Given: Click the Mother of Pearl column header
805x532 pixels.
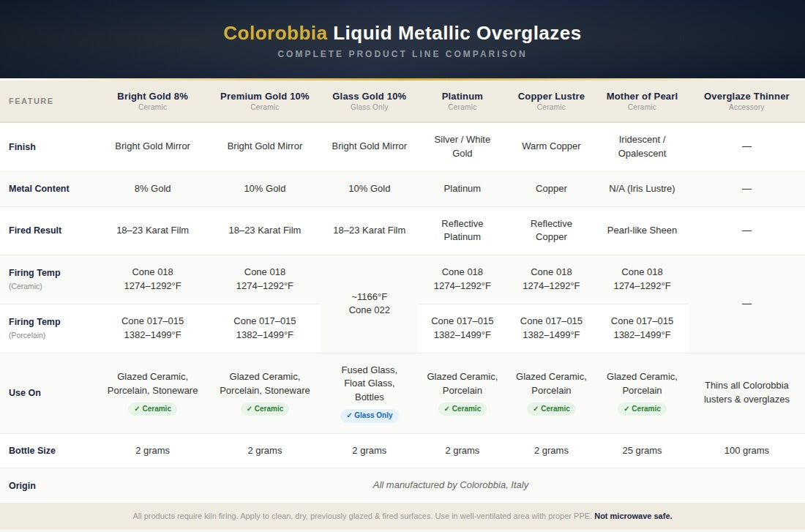Looking at the screenshot, I should 642,101.
